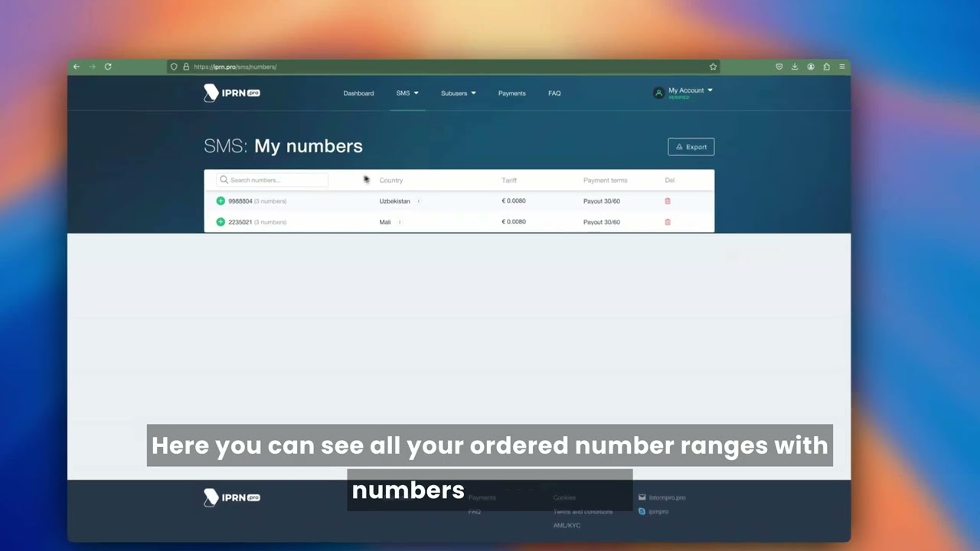This screenshot has width=980, height=551.
Task: Open the browser downloads icon
Action: tap(795, 67)
